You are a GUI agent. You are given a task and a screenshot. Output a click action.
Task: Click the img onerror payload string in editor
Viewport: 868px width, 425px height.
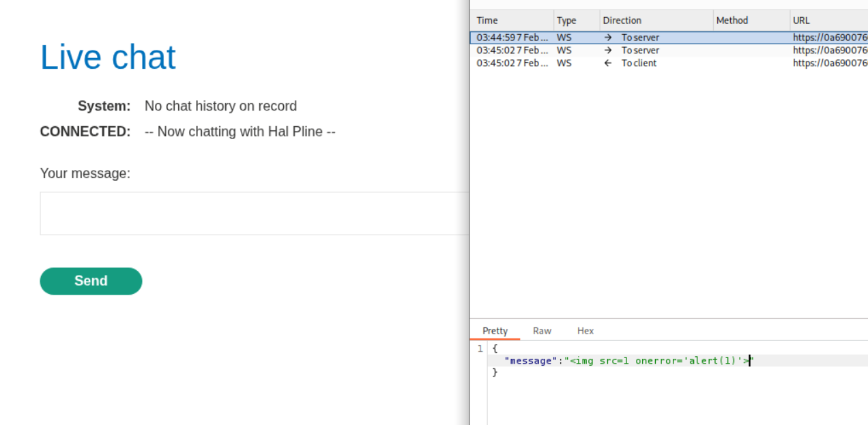tap(659, 361)
